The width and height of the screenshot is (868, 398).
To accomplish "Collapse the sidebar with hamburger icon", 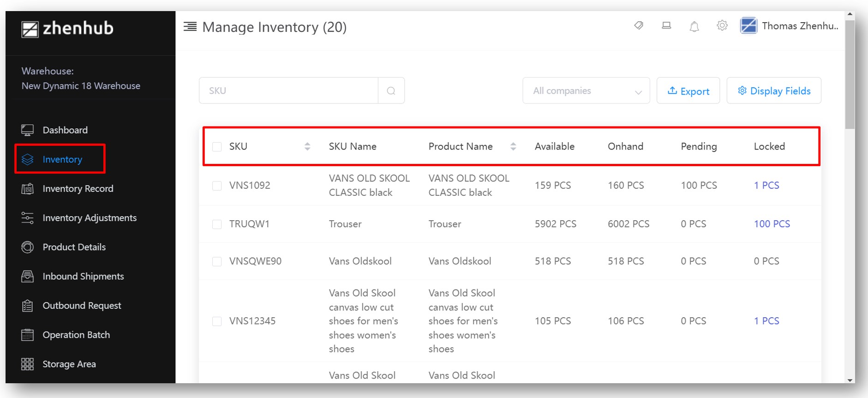I will (x=190, y=27).
